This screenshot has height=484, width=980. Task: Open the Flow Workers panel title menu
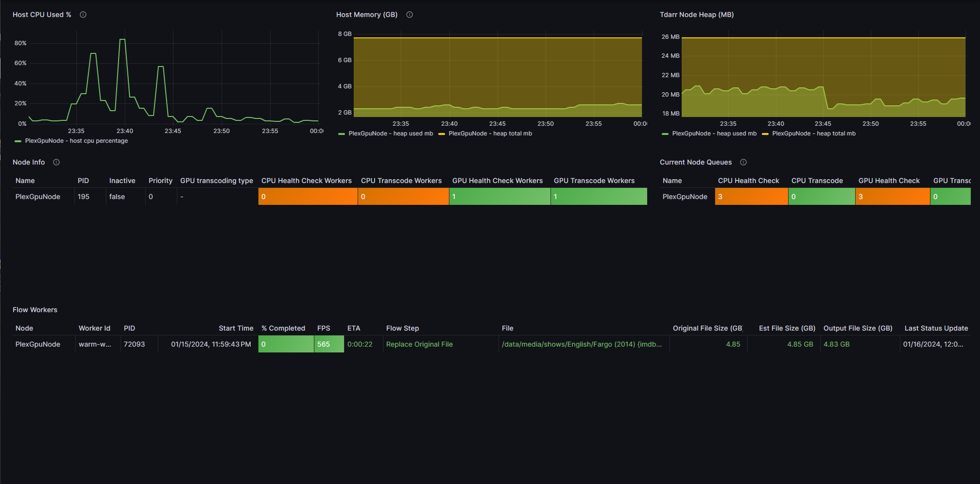[x=35, y=310]
